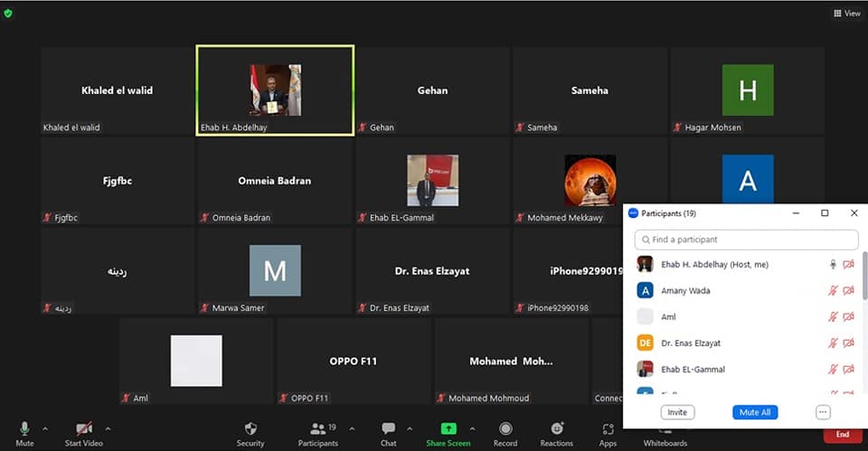Screen dimensions: 868x451
Task: Open the Security shield icon
Action: (250, 428)
